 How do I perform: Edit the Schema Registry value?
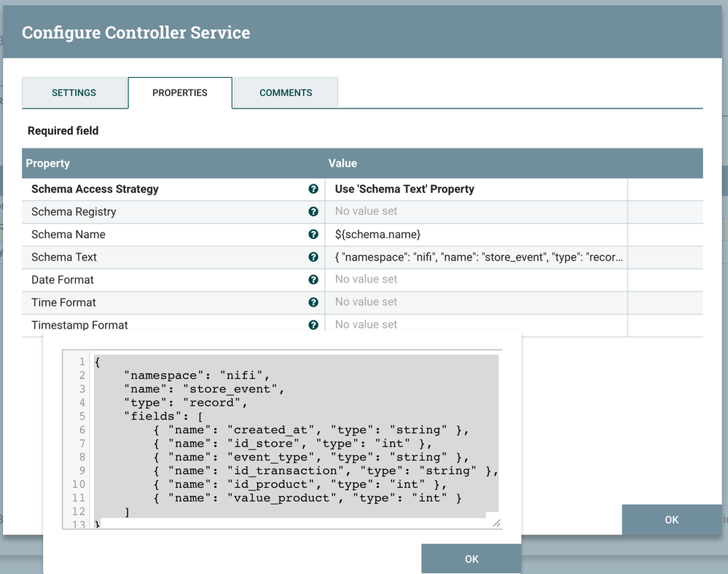[x=475, y=212]
